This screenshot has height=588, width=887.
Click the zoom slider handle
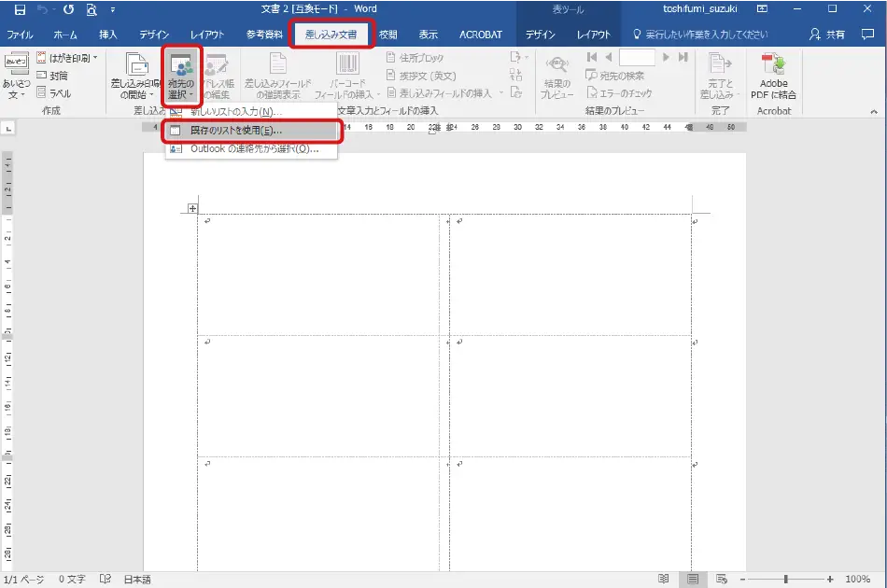tap(786, 580)
